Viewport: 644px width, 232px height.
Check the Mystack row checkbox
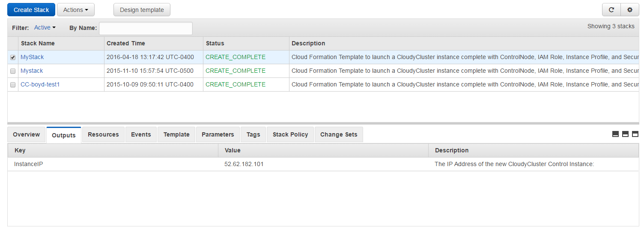(x=13, y=71)
